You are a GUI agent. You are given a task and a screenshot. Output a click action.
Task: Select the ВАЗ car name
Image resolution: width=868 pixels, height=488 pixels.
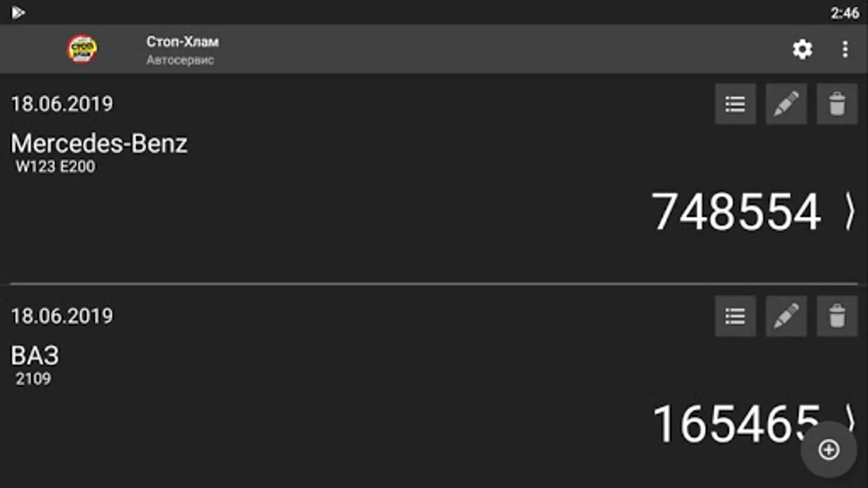click(x=35, y=356)
